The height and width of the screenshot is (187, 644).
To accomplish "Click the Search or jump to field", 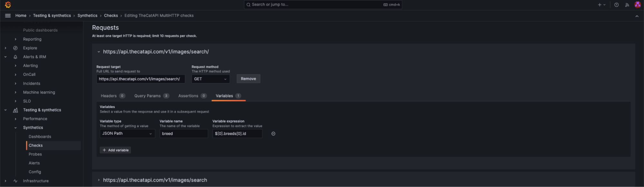I will [x=323, y=5].
